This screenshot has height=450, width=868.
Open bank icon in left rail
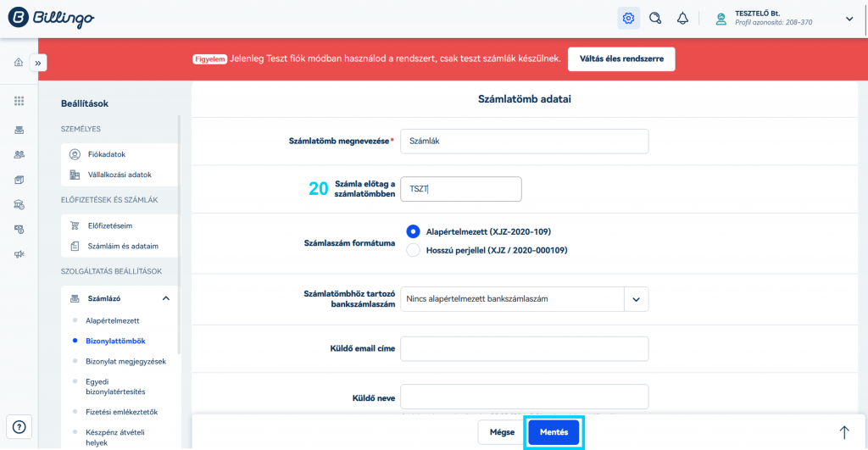pos(19,205)
